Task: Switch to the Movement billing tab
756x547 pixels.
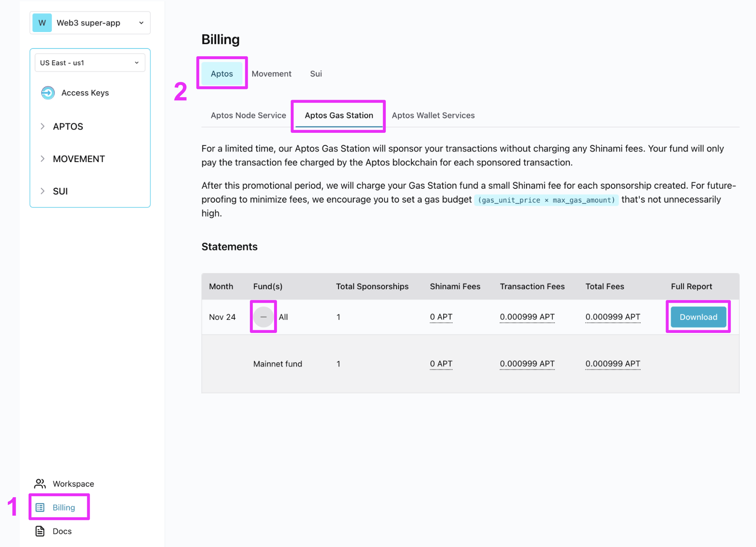Action: (x=271, y=74)
